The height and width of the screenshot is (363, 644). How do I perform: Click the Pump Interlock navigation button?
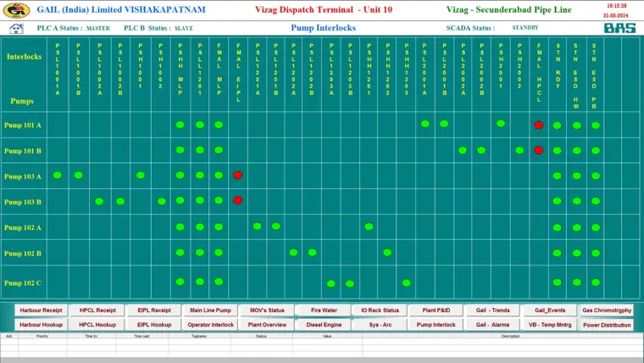coord(436,325)
